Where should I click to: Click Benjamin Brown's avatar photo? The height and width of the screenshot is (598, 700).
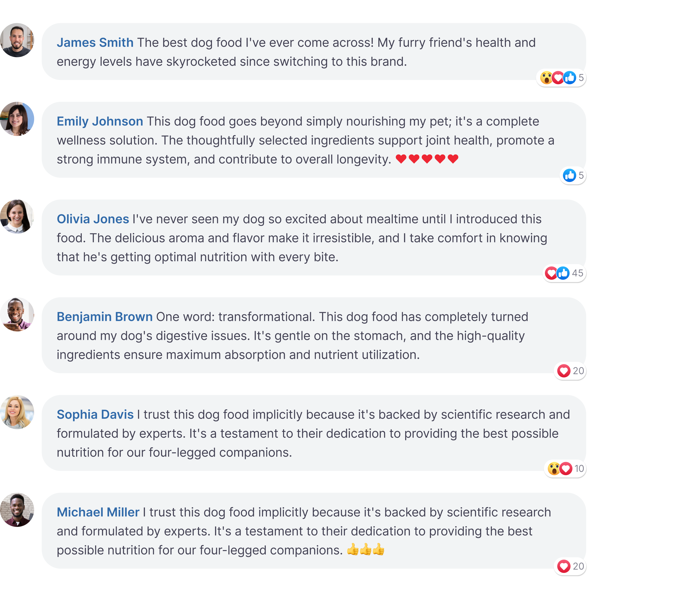point(17,314)
